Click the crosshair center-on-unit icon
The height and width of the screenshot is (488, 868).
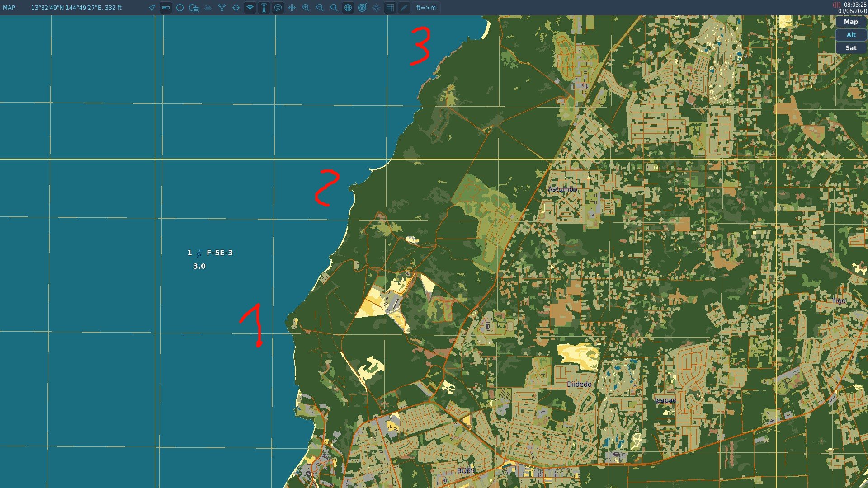(x=236, y=8)
